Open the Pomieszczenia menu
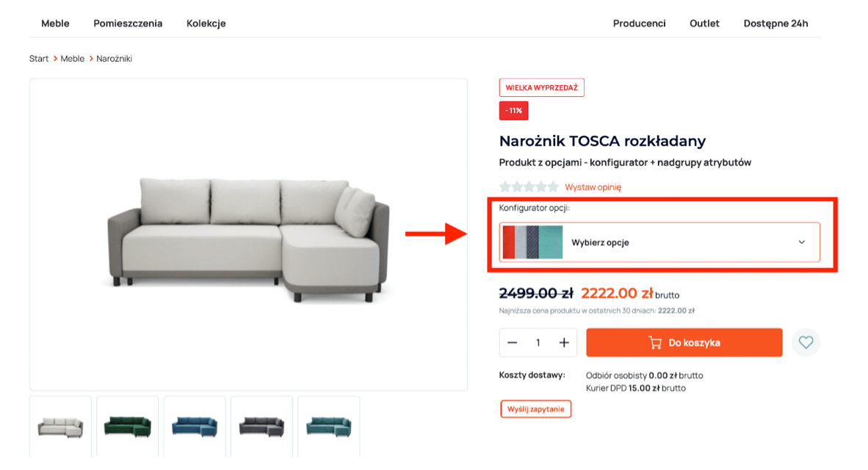This screenshot has height=470, width=868. [128, 23]
